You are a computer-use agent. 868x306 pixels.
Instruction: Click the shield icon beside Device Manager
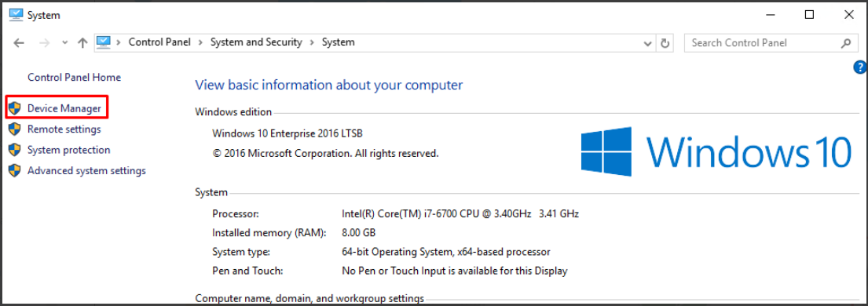(15, 108)
